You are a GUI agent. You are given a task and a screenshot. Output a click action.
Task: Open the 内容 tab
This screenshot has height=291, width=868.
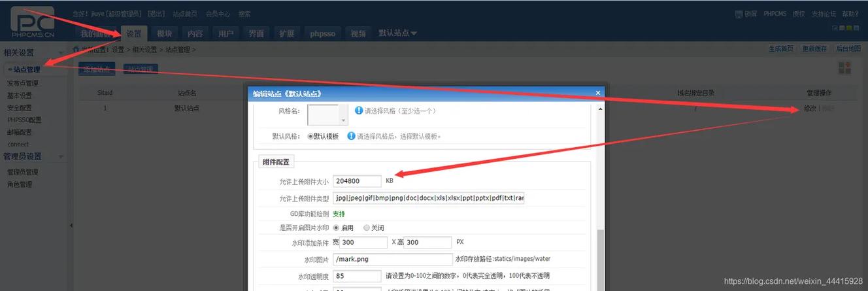tap(195, 33)
